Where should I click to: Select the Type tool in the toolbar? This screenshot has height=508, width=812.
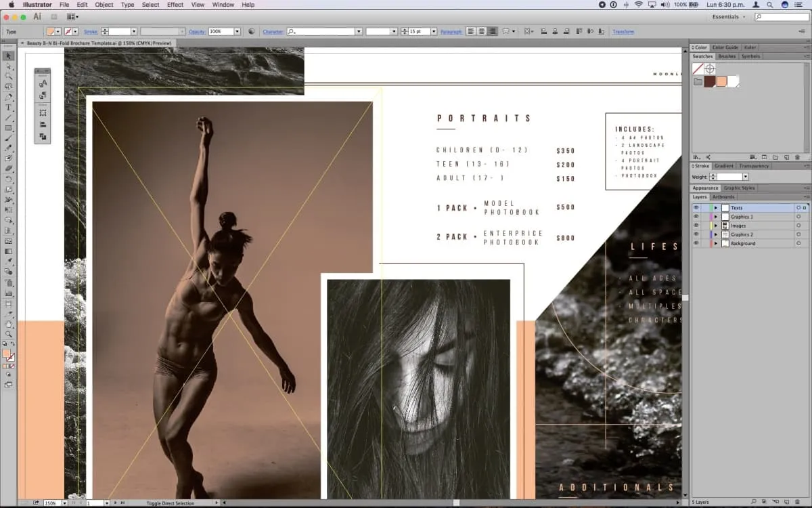click(x=9, y=108)
